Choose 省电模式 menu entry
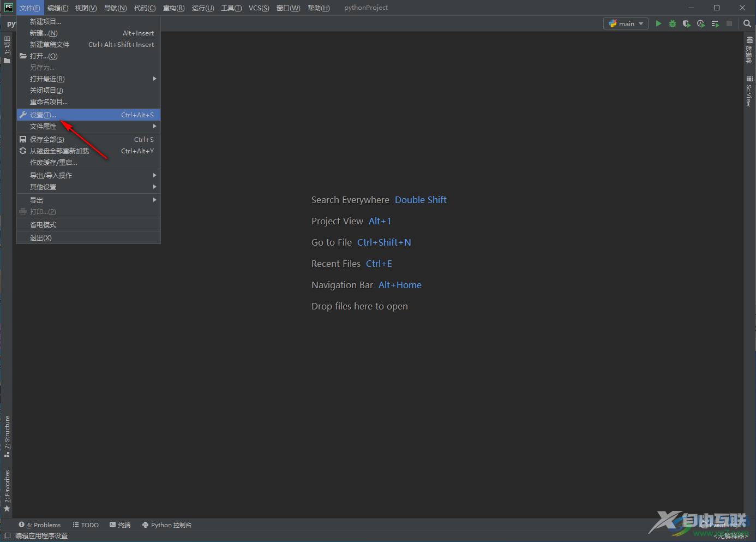756x542 pixels. click(x=88, y=225)
